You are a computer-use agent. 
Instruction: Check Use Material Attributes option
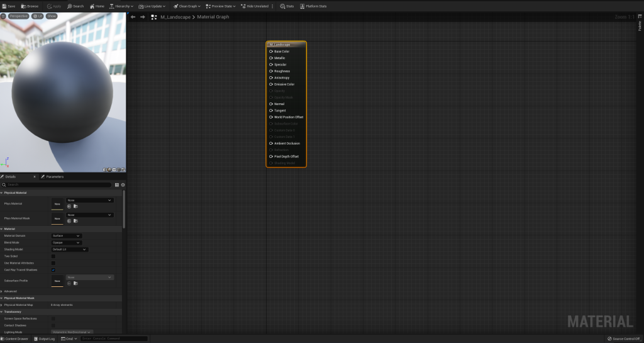pyautogui.click(x=53, y=263)
